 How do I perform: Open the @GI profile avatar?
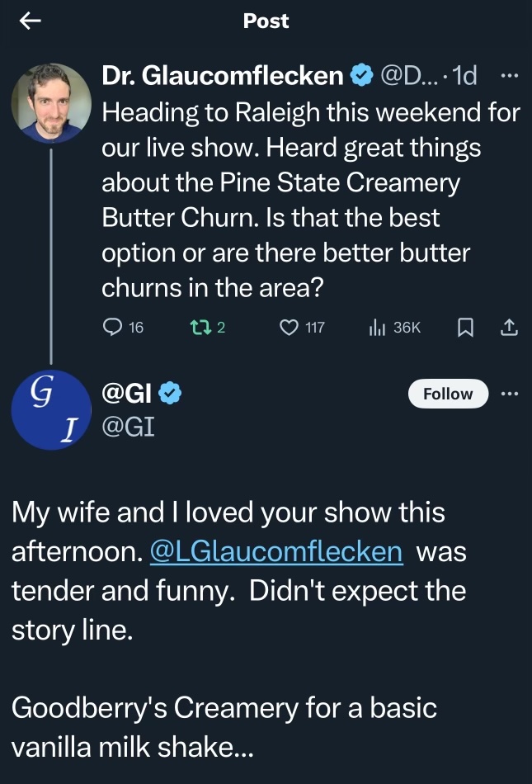tap(51, 409)
